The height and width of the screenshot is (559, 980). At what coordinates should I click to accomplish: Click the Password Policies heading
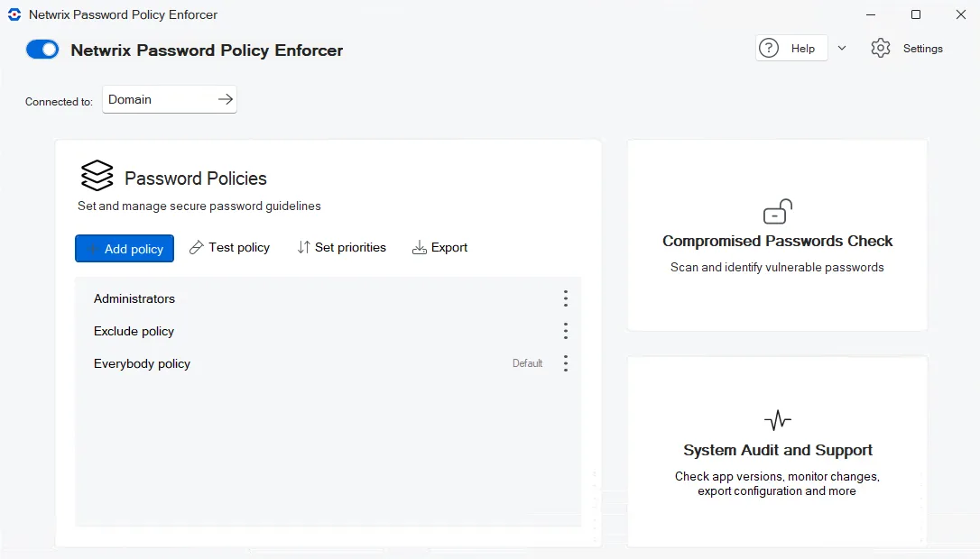[196, 178]
